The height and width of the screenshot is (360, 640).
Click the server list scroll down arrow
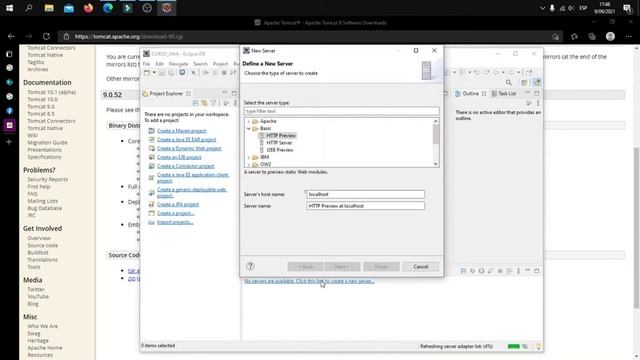pyautogui.click(x=436, y=164)
